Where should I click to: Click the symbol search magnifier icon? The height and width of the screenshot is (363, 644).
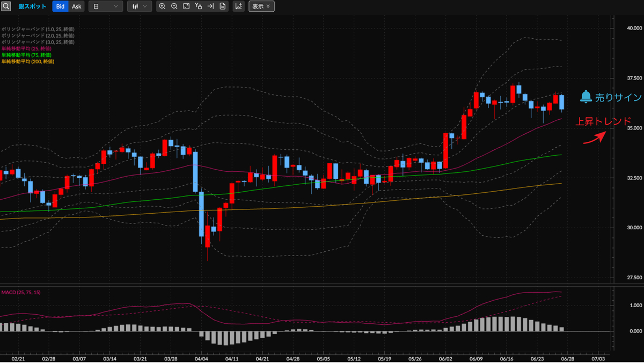click(x=6, y=6)
